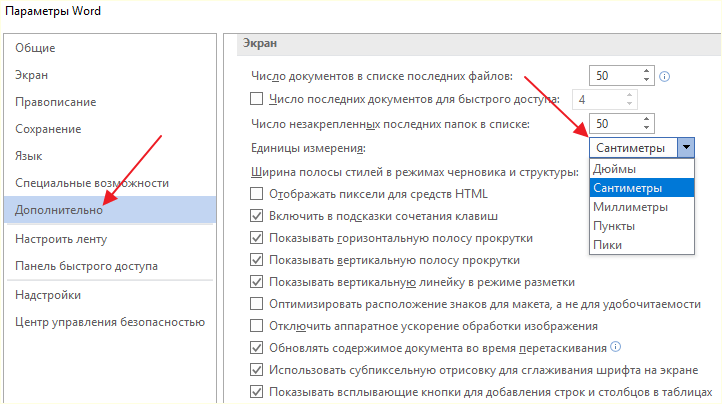This screenshot has height=404, width=722.
Task: Open the 'Общие' settings category
Action: (110, 48)
